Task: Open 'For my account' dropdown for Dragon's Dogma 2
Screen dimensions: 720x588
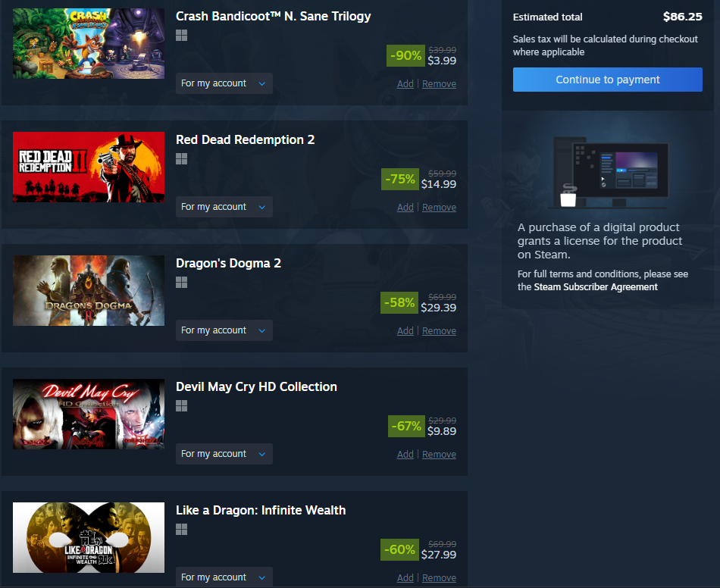Action: click(x=224, y=330)
